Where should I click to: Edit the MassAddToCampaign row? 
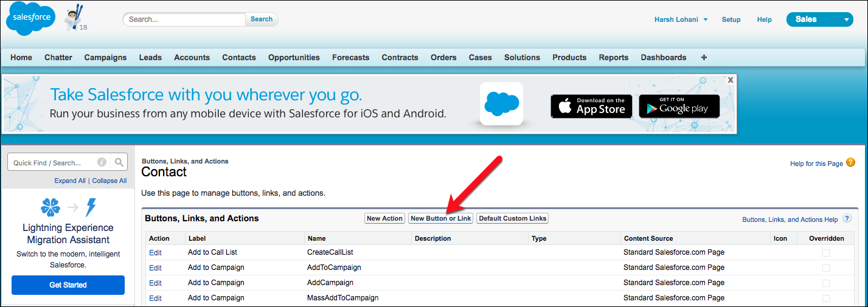pyautogui.click(x=155, y=298)
